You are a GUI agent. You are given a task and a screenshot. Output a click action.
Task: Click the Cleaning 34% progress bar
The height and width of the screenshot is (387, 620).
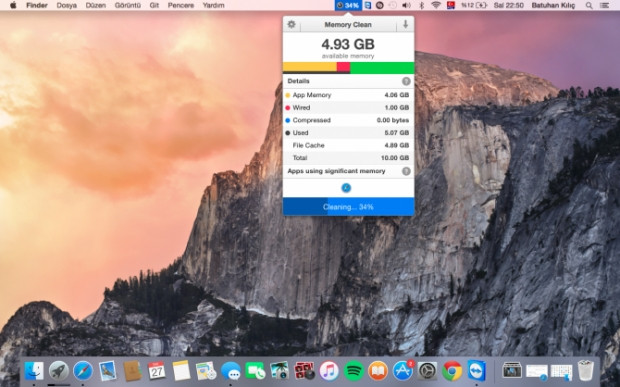click(x=348, y=207)
